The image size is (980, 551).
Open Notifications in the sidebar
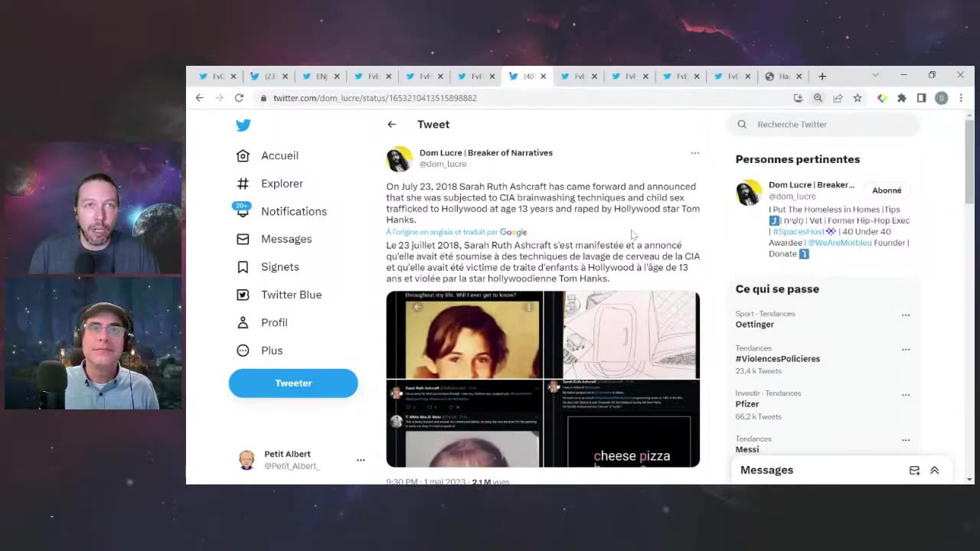pyautogui.click(x=294, y=211)
